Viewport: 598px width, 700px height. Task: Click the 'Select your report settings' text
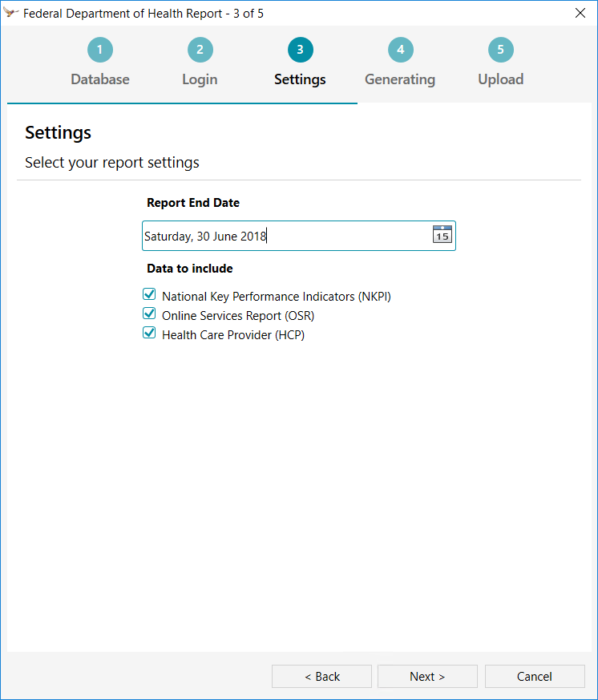(112, 163)
